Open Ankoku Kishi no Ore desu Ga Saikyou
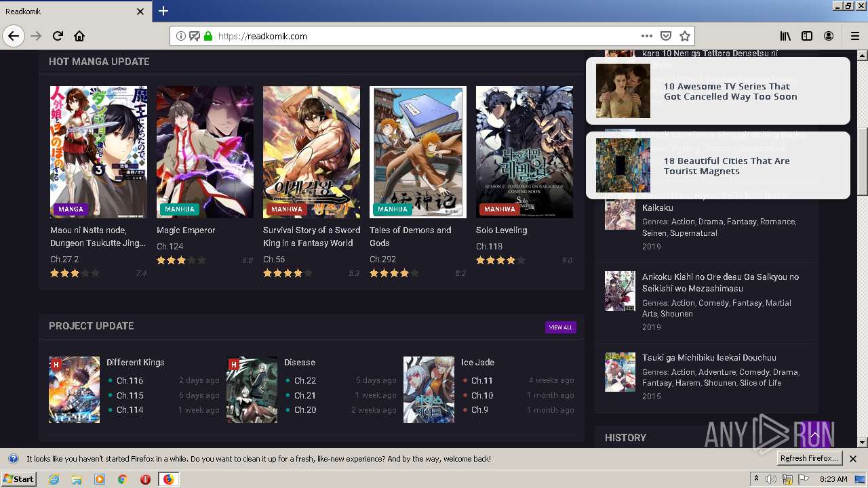The image size is (868, 488). pyautogui.click(x=720, y=283)
